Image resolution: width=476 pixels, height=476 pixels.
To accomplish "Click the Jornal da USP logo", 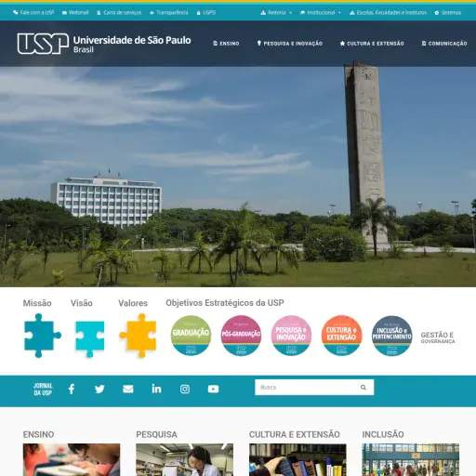I will coord(43,389).
